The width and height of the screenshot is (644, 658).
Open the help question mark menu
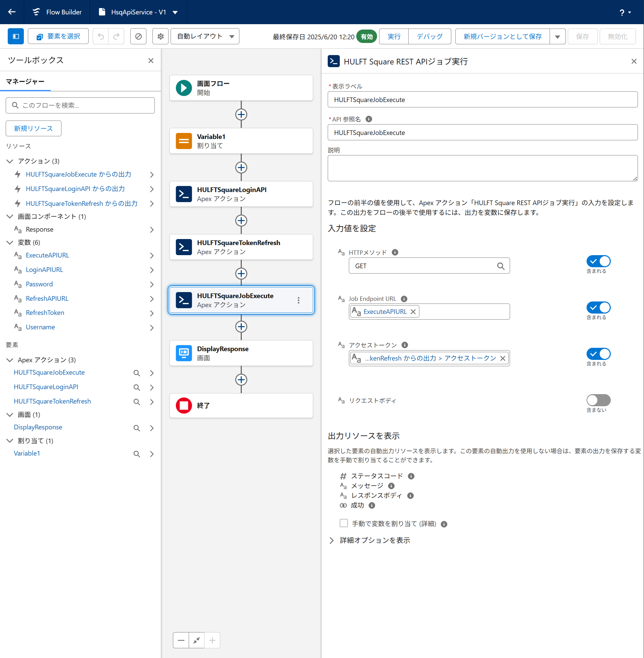625,12
